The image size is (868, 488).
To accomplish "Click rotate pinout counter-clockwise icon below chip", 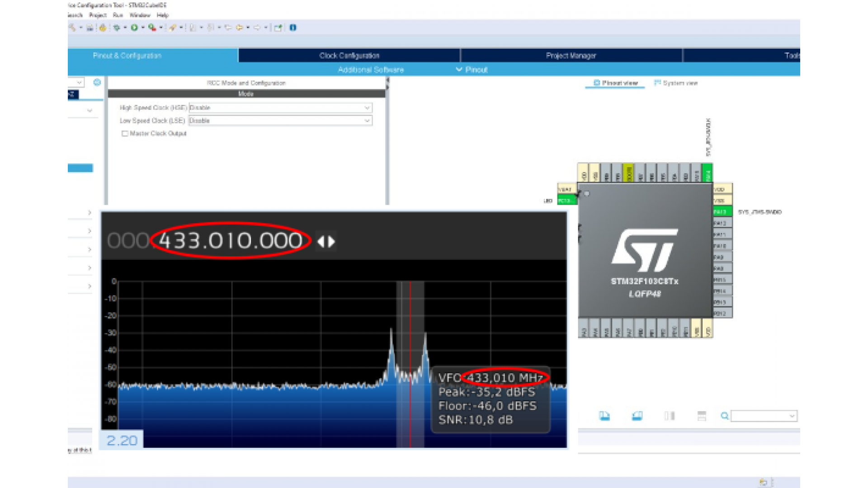I will 637,416.
